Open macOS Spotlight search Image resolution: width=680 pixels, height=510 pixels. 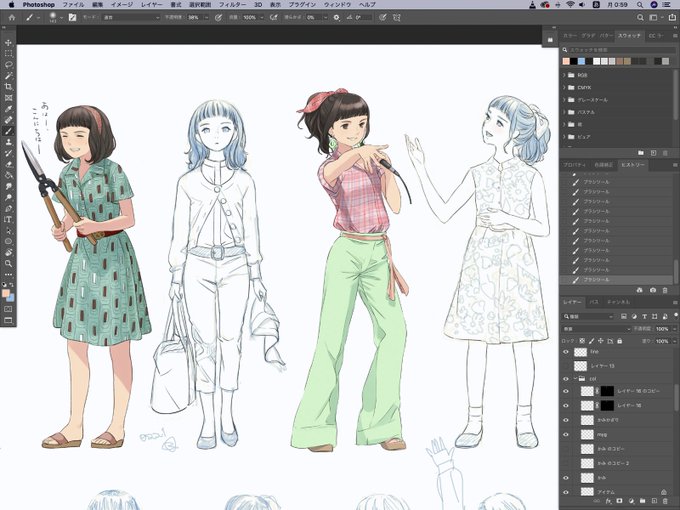[640, 5]
